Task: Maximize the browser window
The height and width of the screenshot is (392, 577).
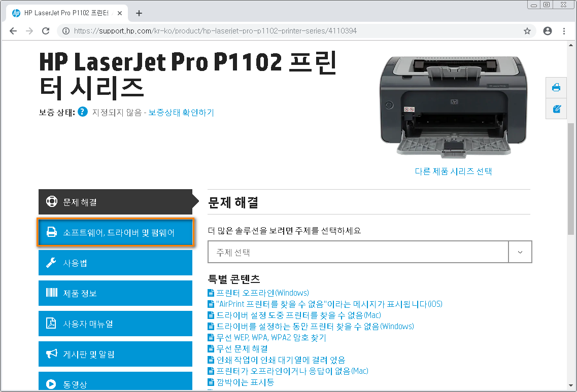Action: 547,5
